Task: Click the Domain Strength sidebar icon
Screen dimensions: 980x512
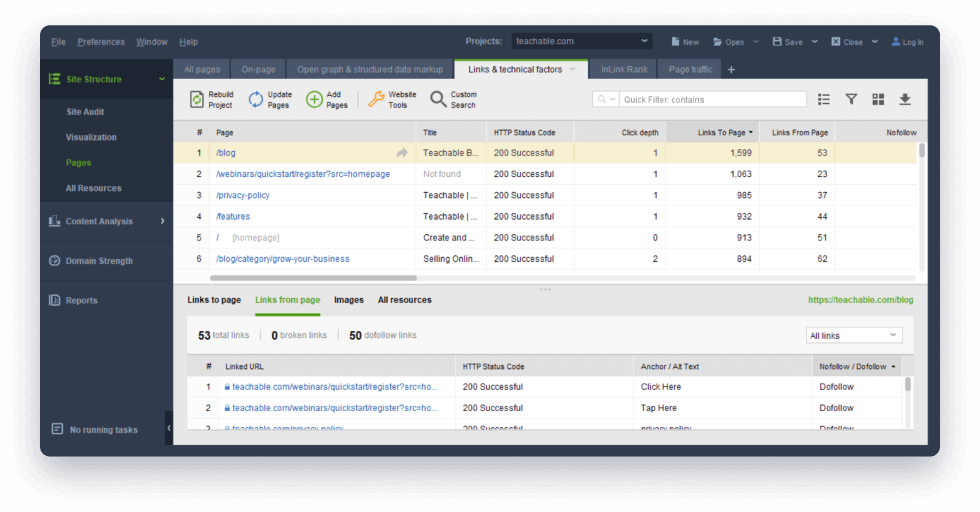Action: [x=55, y=261]
